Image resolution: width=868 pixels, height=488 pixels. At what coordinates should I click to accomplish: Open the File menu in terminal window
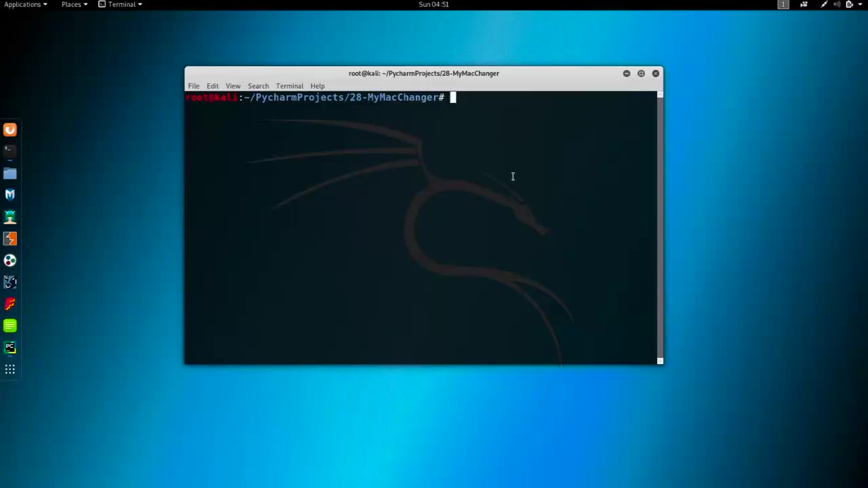click(194, 86)
